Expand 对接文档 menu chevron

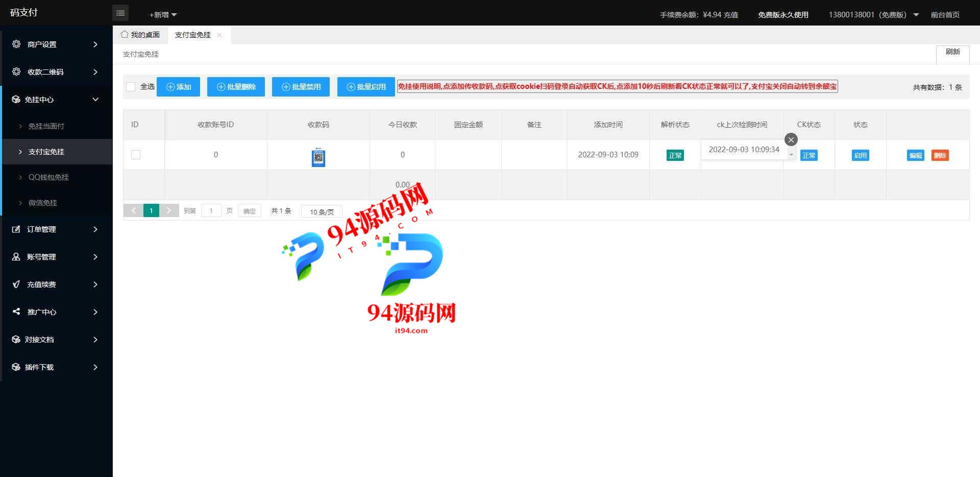coord(95,340)
